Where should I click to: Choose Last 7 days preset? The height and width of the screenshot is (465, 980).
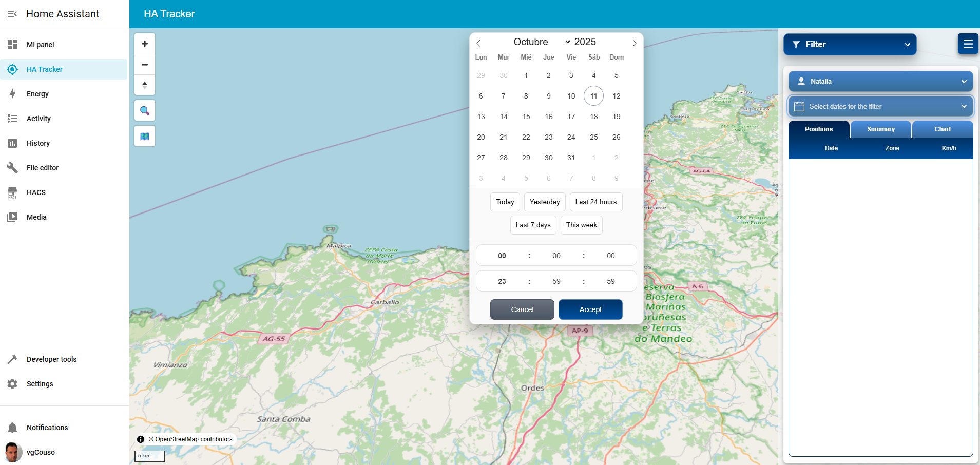click(533, 225)
